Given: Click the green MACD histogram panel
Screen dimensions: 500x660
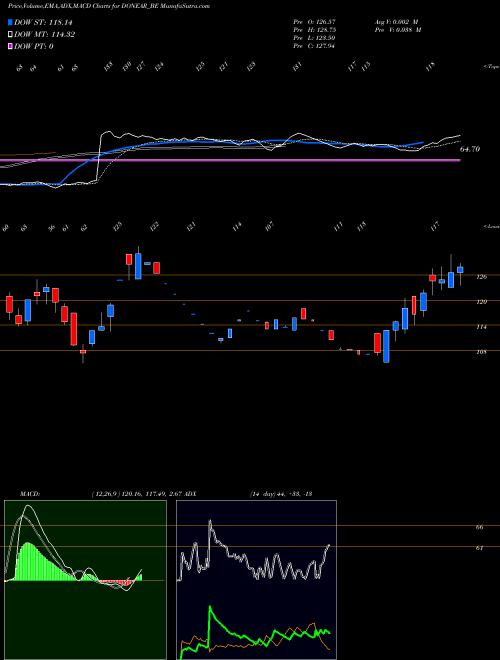Looking at the screenshot, I should (85, 580).
